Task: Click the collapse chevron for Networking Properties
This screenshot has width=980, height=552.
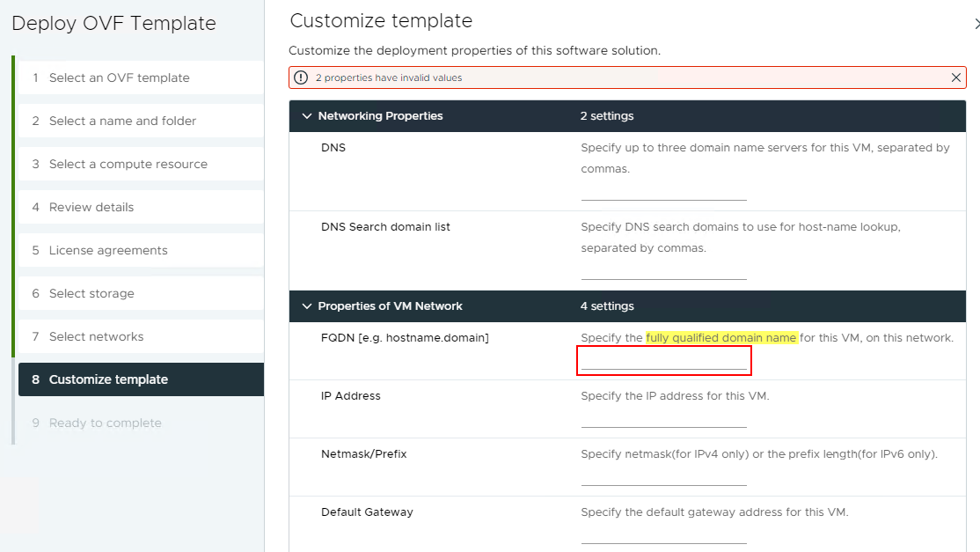Action: click(x=307, y=115)
